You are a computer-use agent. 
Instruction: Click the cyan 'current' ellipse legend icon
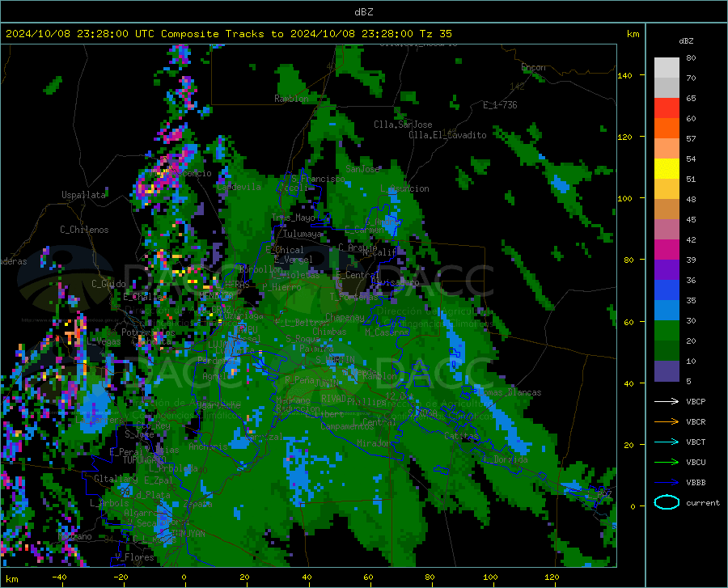tap(667, 502)
